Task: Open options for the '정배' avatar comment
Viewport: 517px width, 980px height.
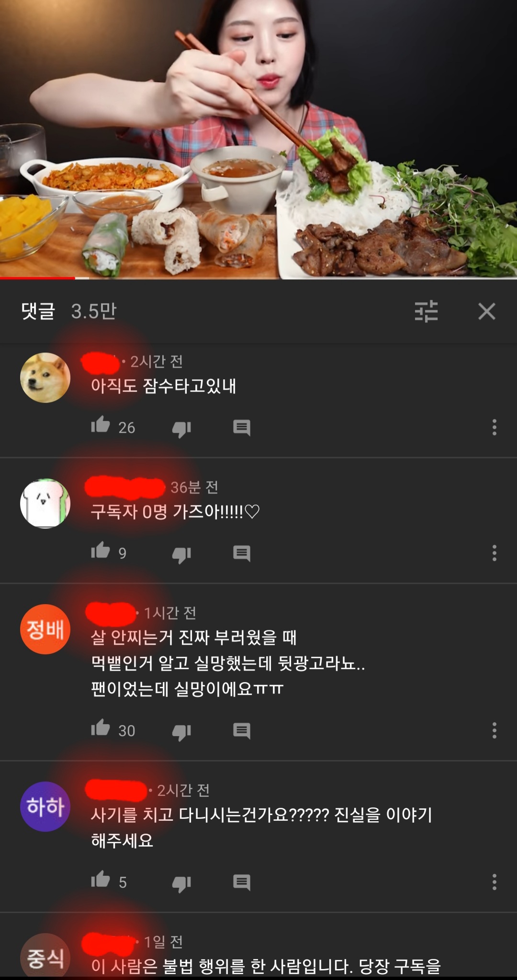Action: (x=495, y=730)
